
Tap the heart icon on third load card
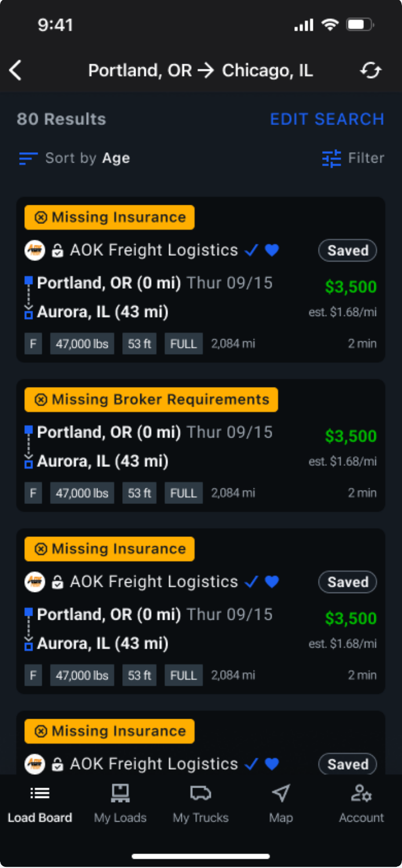[x=272, y=582]
